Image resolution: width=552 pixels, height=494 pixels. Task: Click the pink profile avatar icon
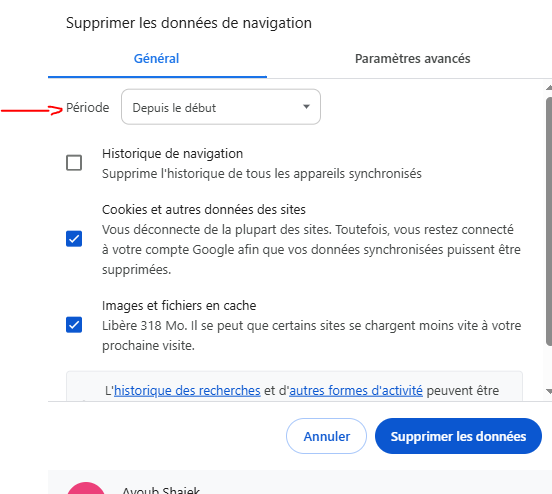coord(86,488)
